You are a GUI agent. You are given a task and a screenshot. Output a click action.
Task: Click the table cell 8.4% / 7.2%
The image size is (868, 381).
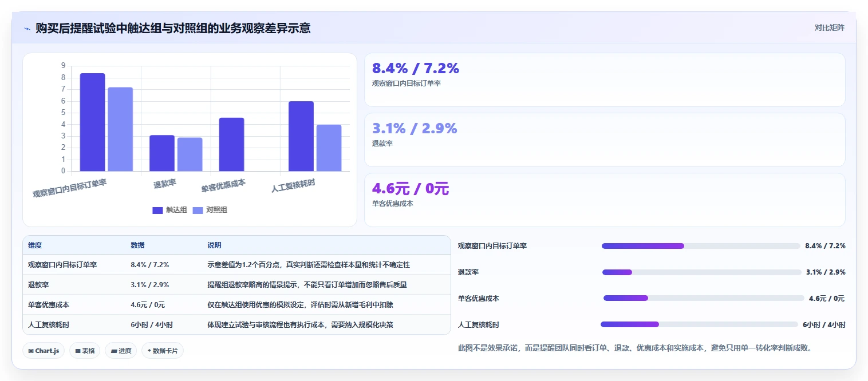(x=149, y=265)
